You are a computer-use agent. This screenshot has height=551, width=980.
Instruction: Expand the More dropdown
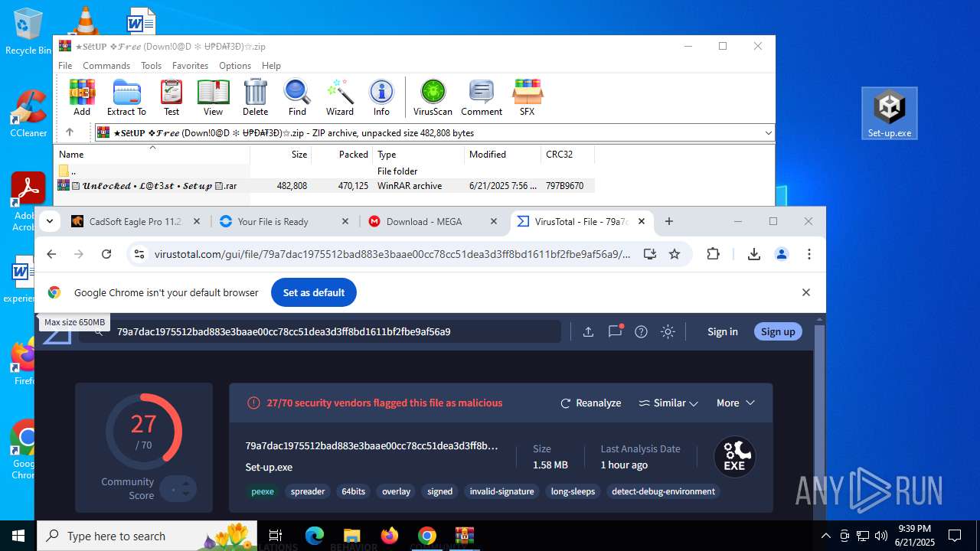pyautogui.click(x=736, y=403)
